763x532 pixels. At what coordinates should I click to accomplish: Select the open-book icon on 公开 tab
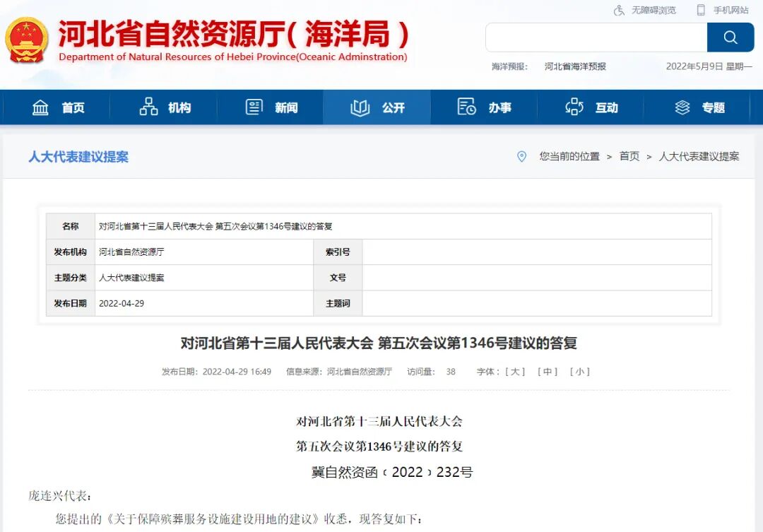[360, 107]
